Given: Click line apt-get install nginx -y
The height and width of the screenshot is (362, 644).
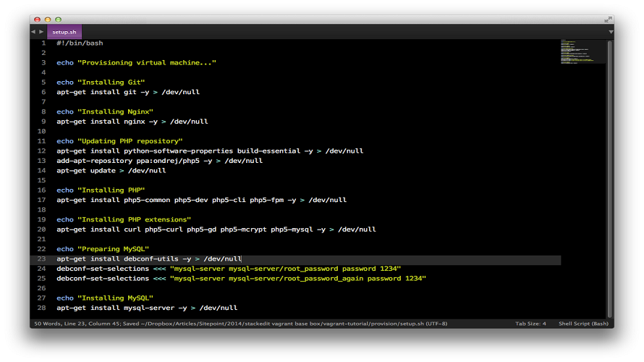Looking at the screenshot, I should point(132,122).
